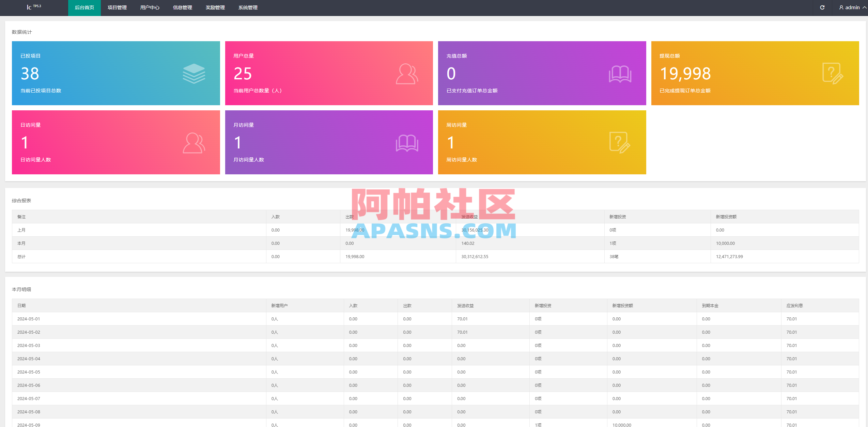Click the person icon on the 日访问量 card
The width and height of the screenshot is (868, 427).
(193, 142)
